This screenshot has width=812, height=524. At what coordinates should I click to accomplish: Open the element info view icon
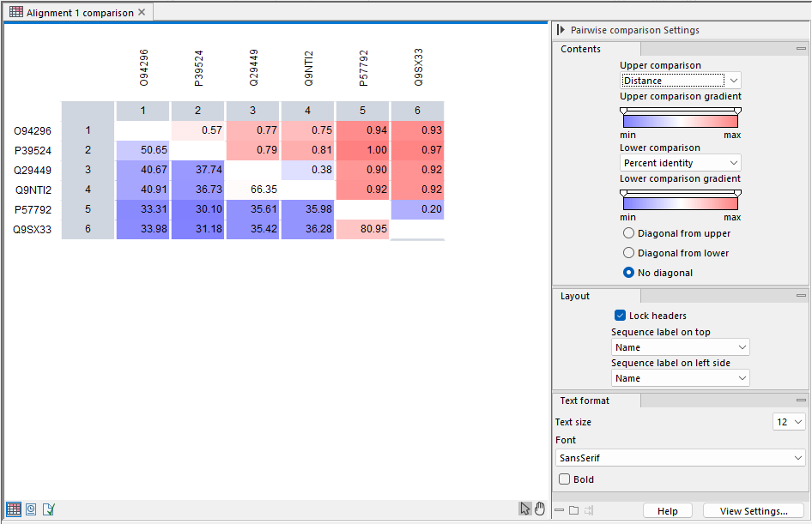click(x=48, y=509)
